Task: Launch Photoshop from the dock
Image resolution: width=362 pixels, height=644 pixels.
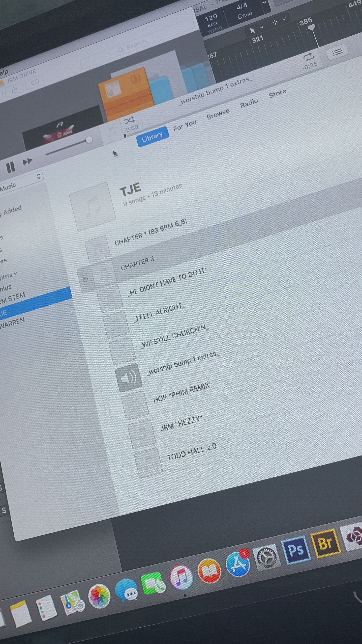Action: click(295, 550)
